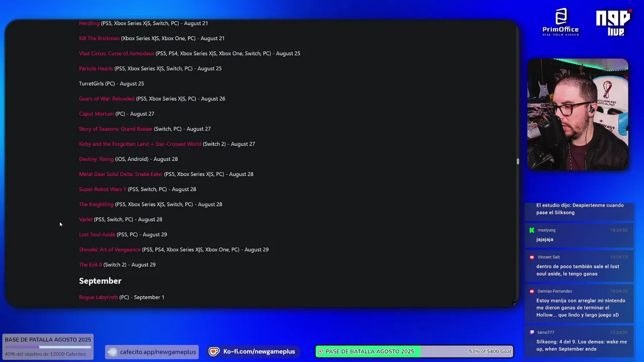Open the Kill The Brickman link
The width and height of the screenshot is (644, 362).
[99, 38]
